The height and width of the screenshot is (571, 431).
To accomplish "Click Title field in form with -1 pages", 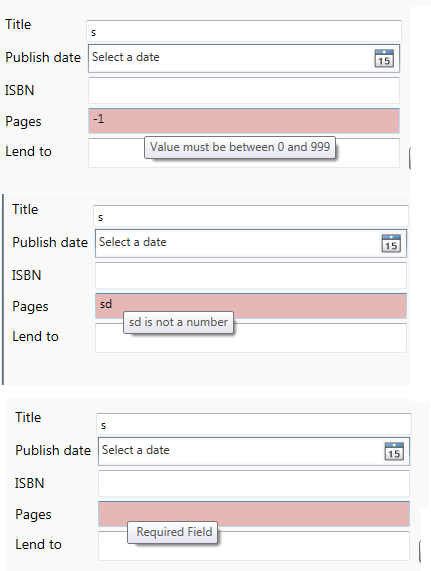I will coord(244,31).
